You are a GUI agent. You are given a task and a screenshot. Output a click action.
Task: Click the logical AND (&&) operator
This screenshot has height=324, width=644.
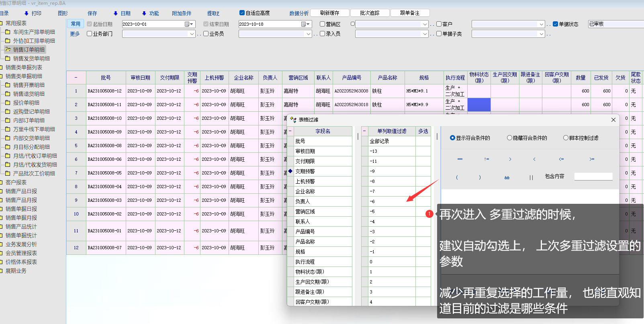(507, 177)
